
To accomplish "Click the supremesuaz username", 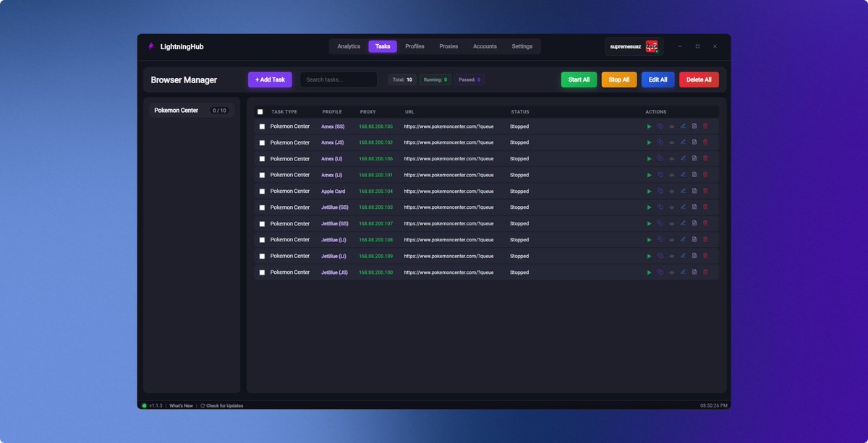I will tap(626, 46).
